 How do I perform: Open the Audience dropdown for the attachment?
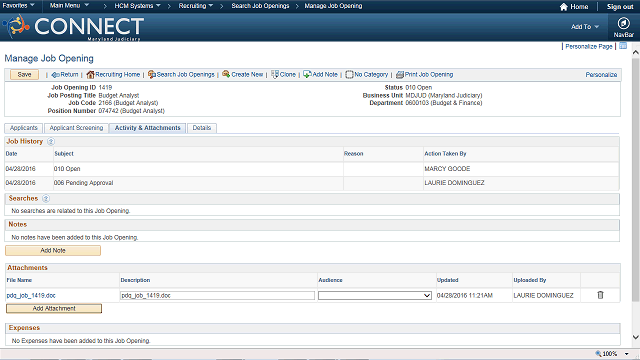[375, 295]
